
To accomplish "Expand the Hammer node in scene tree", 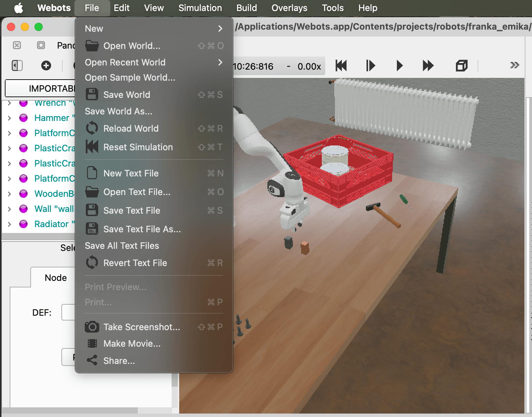I will [9, 118].
